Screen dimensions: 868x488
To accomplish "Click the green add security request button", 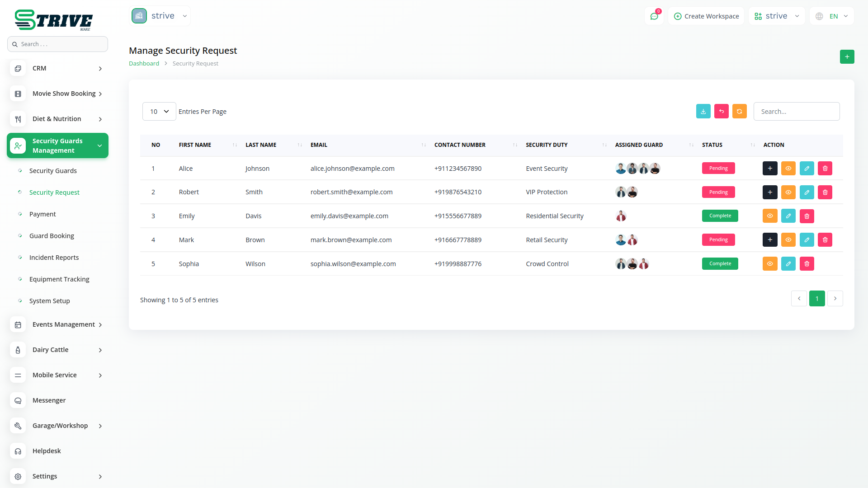I will tap(847, 57).
